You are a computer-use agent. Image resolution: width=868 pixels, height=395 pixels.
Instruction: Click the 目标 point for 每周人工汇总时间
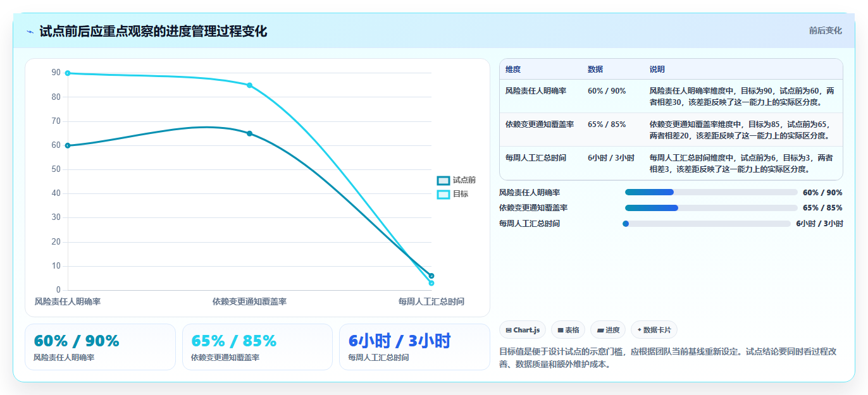(x=431, y=283)
